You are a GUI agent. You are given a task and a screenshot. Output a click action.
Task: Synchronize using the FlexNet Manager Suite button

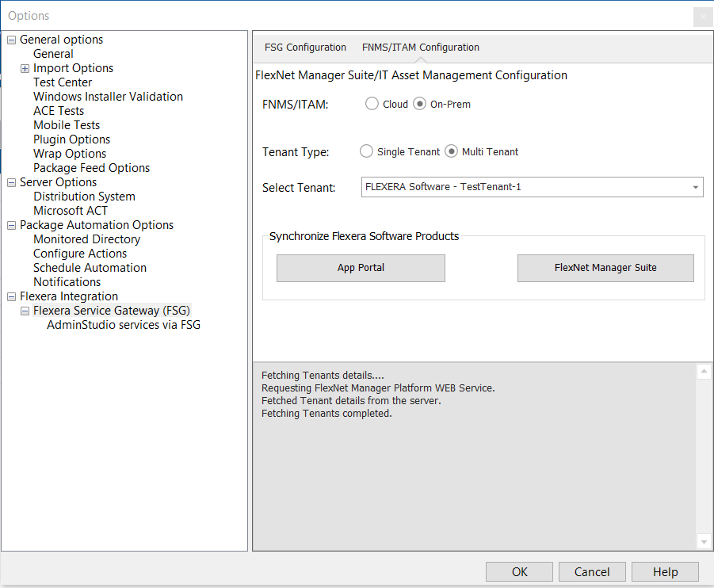[605, 268]
